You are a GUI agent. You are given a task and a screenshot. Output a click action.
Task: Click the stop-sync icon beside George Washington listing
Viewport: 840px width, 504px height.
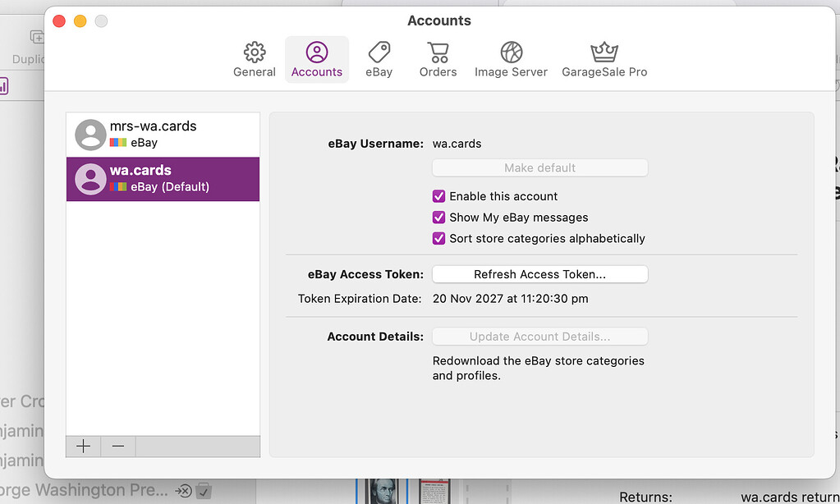pyautogui.click(x=183, y=491)
